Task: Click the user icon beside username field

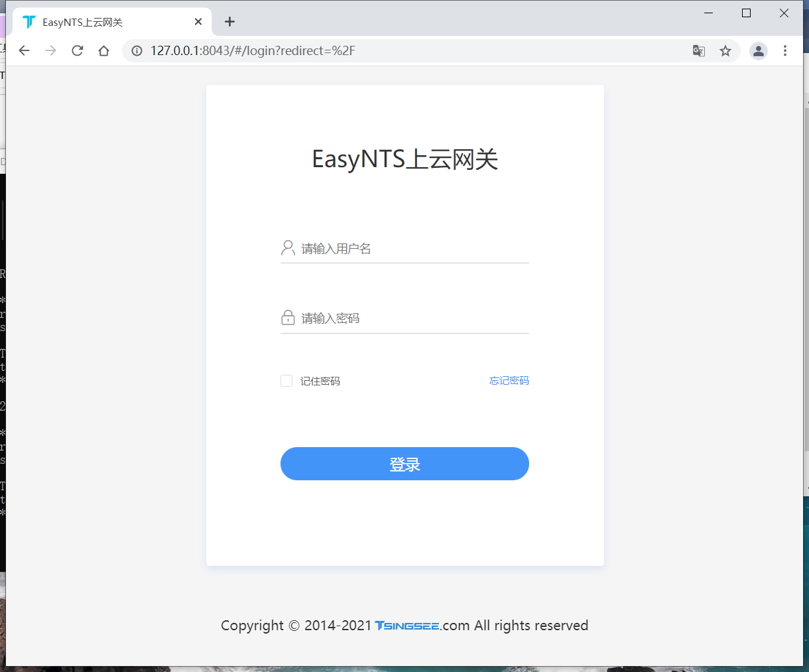Action: coord(288,248)
